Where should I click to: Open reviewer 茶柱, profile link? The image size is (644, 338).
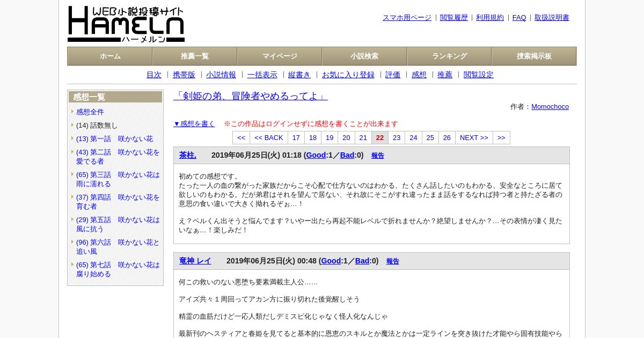(188, 155)
